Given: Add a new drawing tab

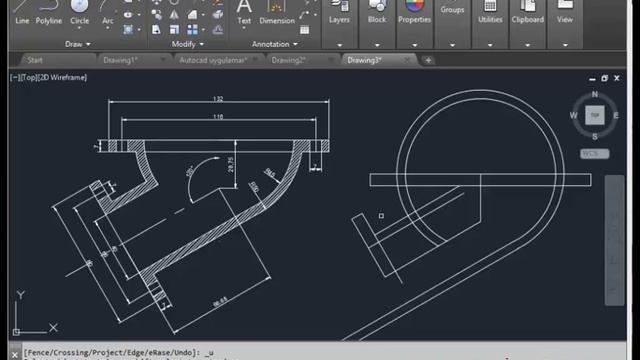Looking at the screenshot, I should 428,60.
